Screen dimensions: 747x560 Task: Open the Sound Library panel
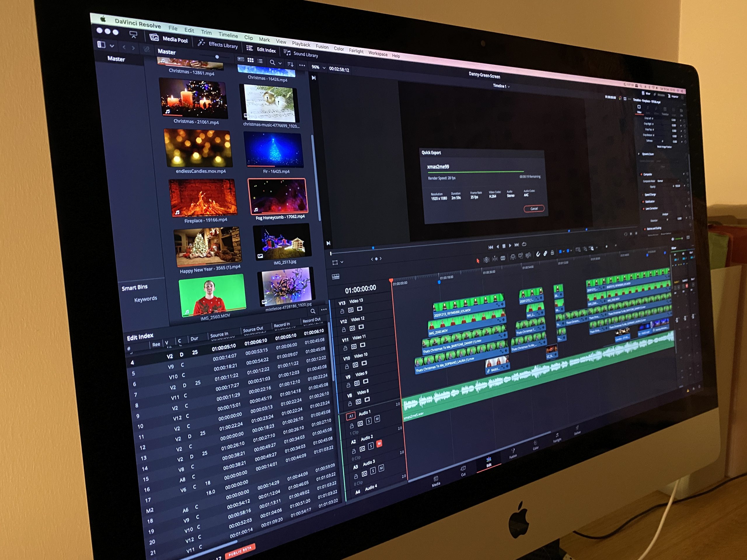coord(301,54)
